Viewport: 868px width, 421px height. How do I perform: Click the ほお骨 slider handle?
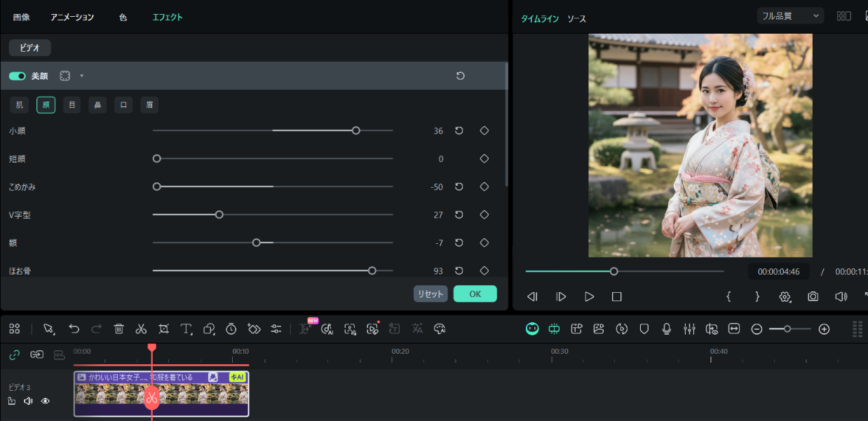[372, 270]
